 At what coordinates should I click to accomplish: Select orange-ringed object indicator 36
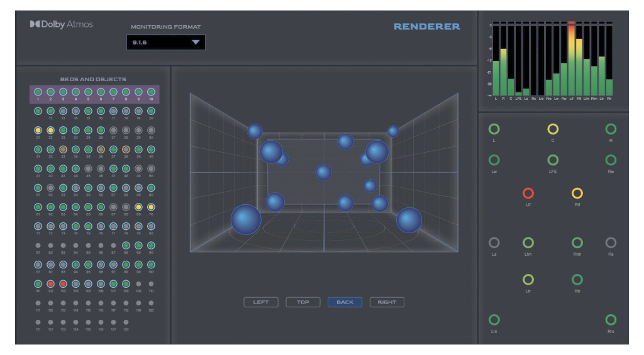(x=101, y=150)
